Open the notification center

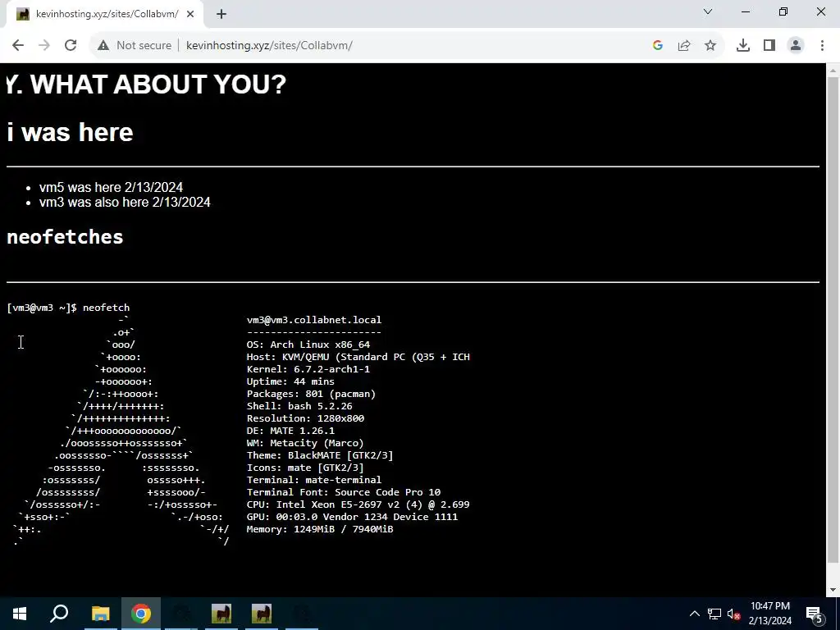815,614
